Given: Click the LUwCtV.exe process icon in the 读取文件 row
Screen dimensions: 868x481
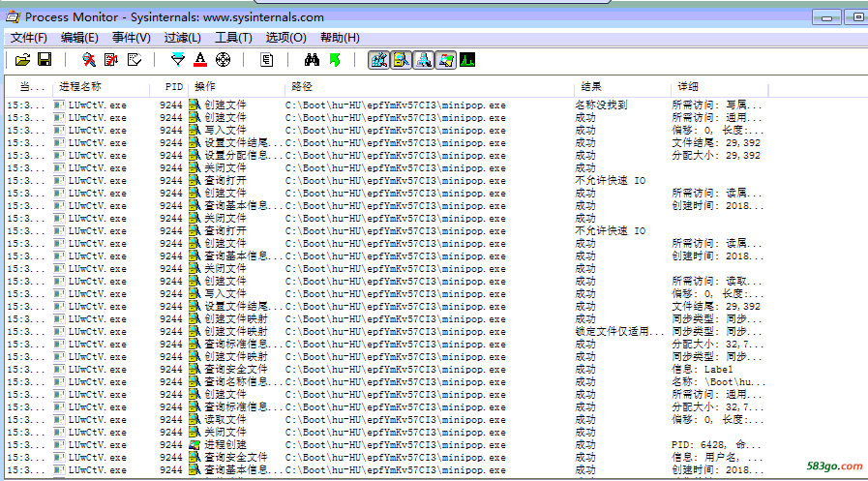Looking at the screenshot, I should point(59,419).
